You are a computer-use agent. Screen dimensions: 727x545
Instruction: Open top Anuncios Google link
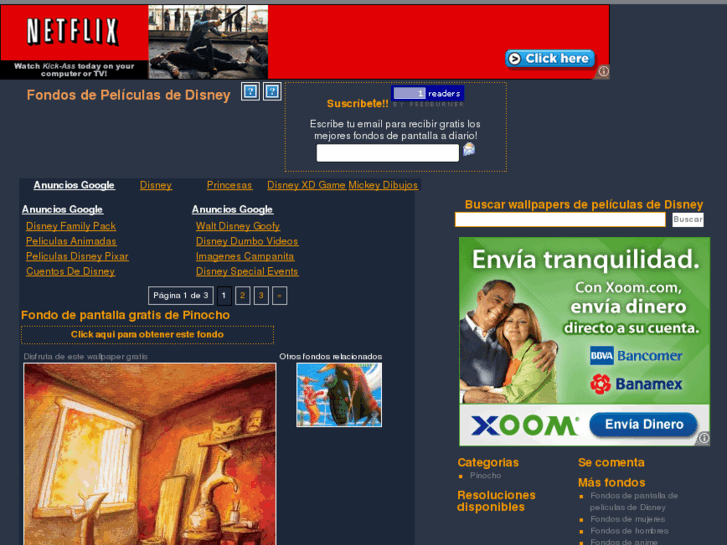74,185
